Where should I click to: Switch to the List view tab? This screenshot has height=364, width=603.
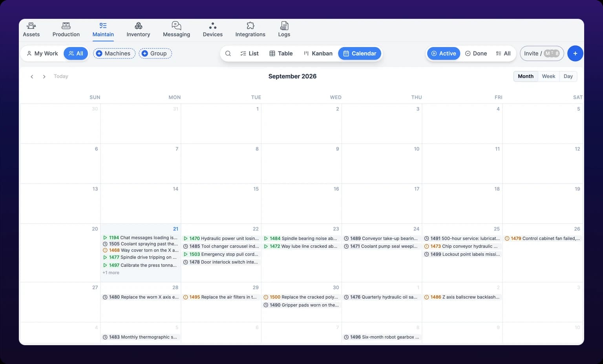[249, 53]
